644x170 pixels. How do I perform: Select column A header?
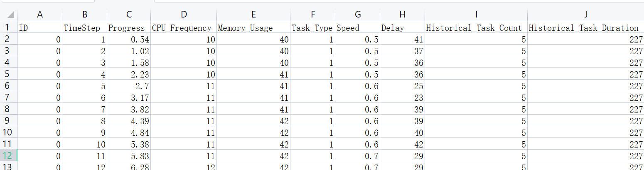click(40, 15)
